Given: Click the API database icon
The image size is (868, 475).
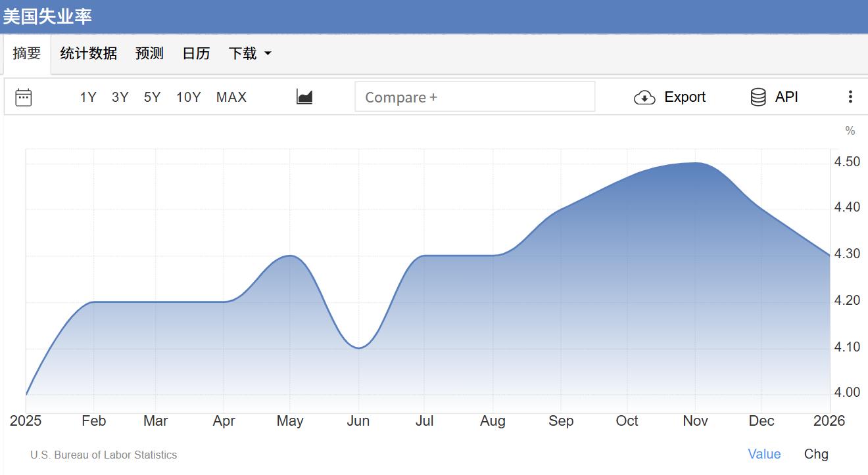Looking at the screenshot, I should point(758,97).
